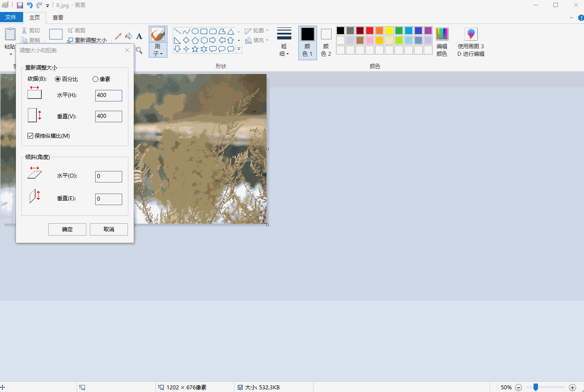This screenshot has height=392, width=584.
Task: Switch to the 主页 tab
Action: tap(35, 18)
